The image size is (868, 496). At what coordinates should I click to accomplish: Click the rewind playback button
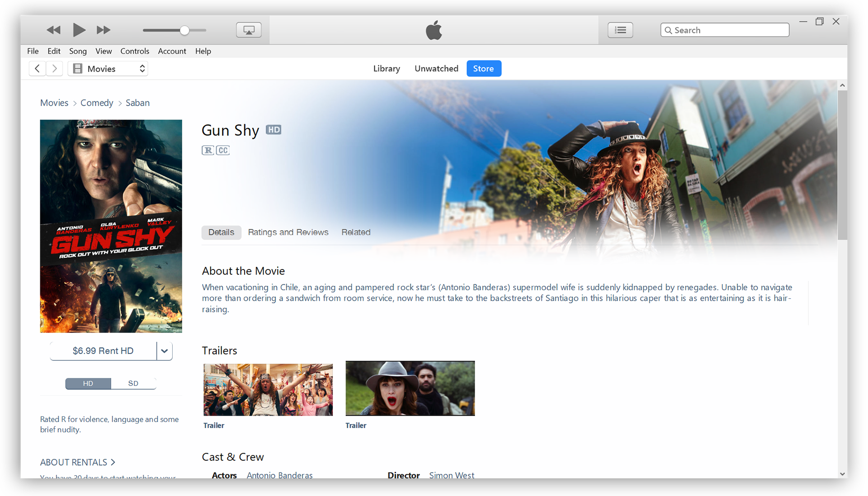point(53,30)
